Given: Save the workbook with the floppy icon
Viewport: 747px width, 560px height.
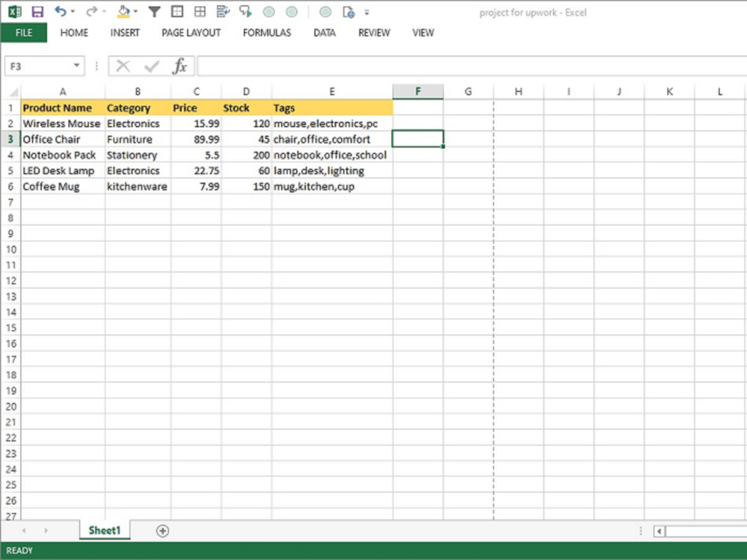Looking at the screenshot, I should (37, 12).
